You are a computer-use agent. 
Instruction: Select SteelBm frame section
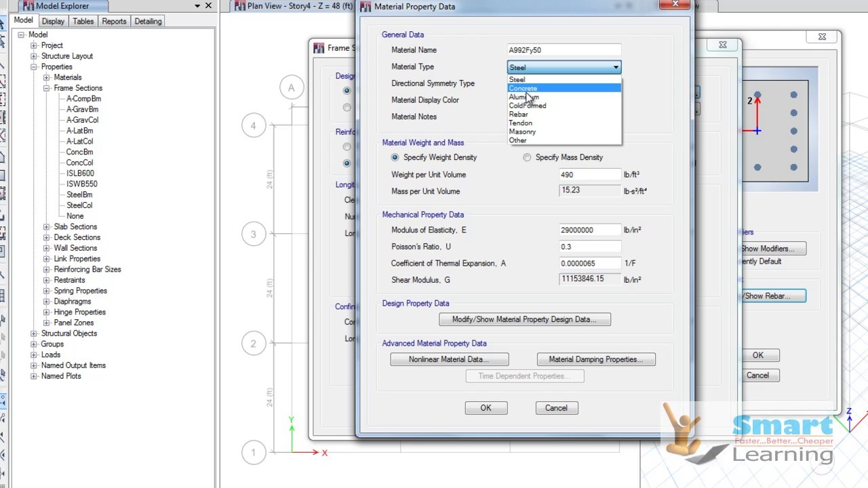coord(79,195)
